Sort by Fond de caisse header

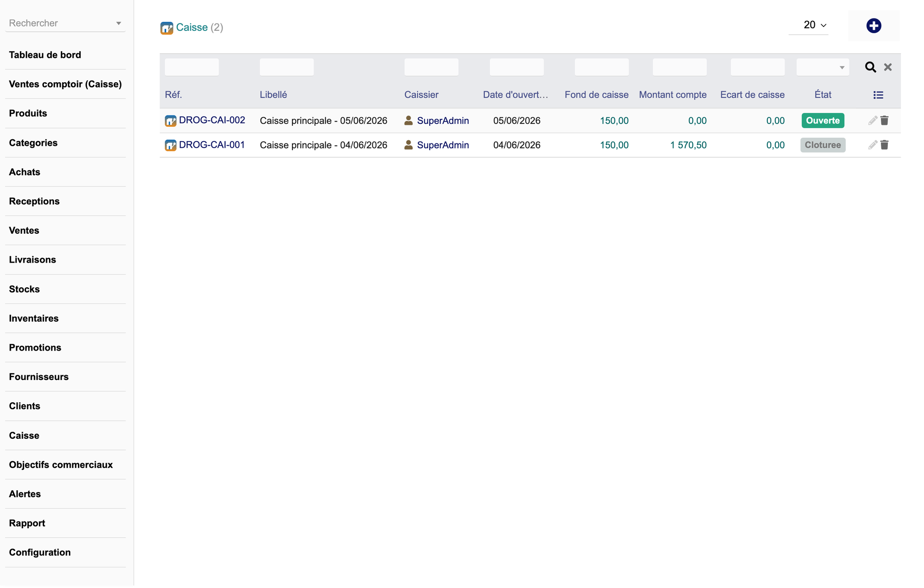coord(596,95)
